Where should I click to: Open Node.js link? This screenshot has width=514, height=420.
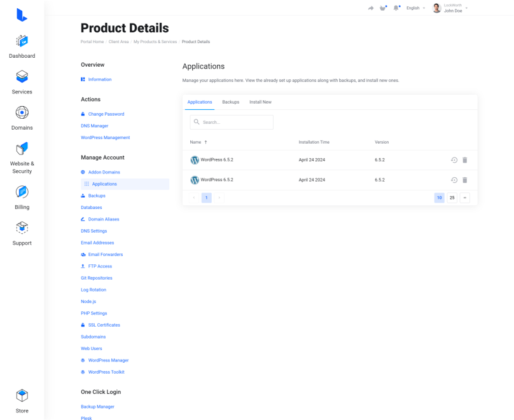(88, 302)
